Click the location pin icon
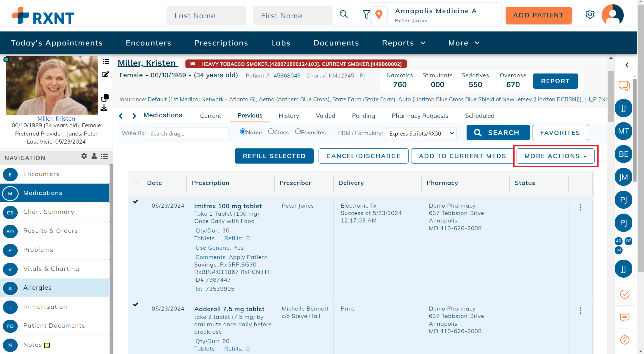644x354 pixels. click(379, 15)
